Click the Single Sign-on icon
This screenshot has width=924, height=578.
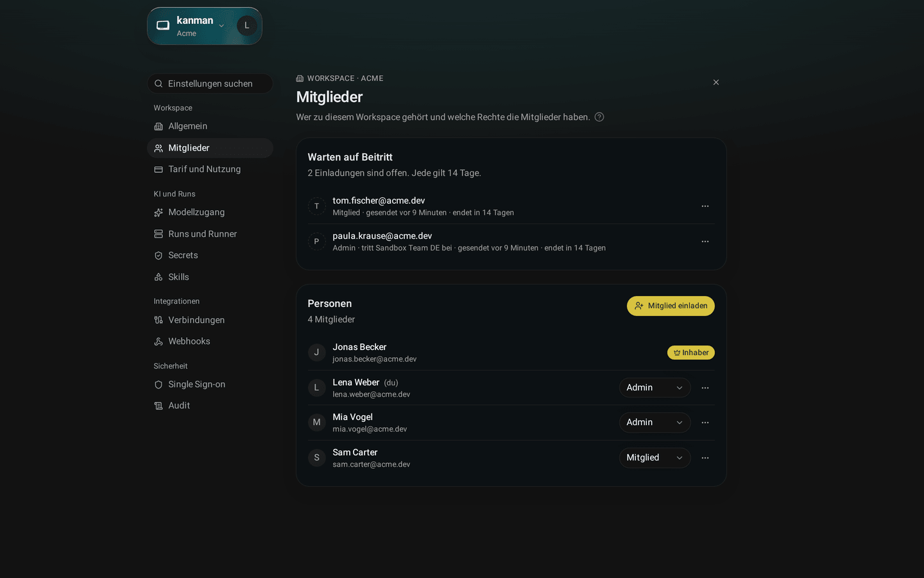(x=158, y=385)
